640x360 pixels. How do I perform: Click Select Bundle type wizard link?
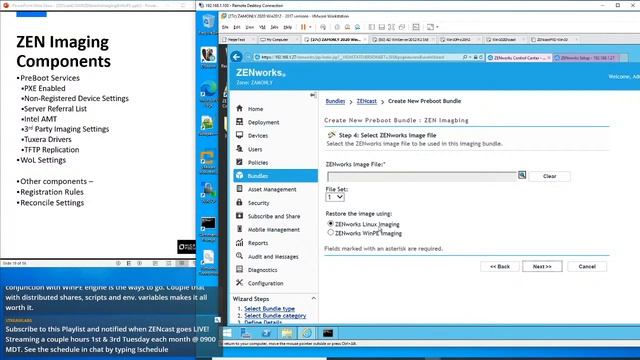click(x=269, y=309)
